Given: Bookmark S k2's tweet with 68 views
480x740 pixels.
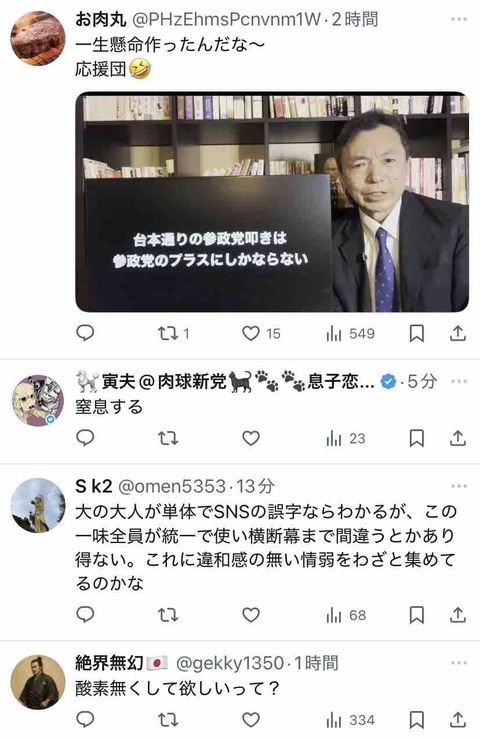Looking at the screenshot, I should pyautogui.click(x=416, y=615).
